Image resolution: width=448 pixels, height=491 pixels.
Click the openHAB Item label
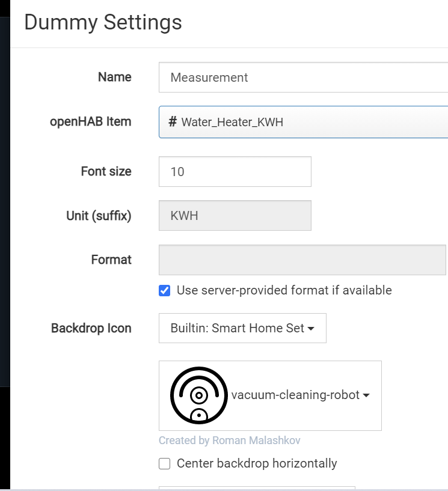tap(90, 121)
